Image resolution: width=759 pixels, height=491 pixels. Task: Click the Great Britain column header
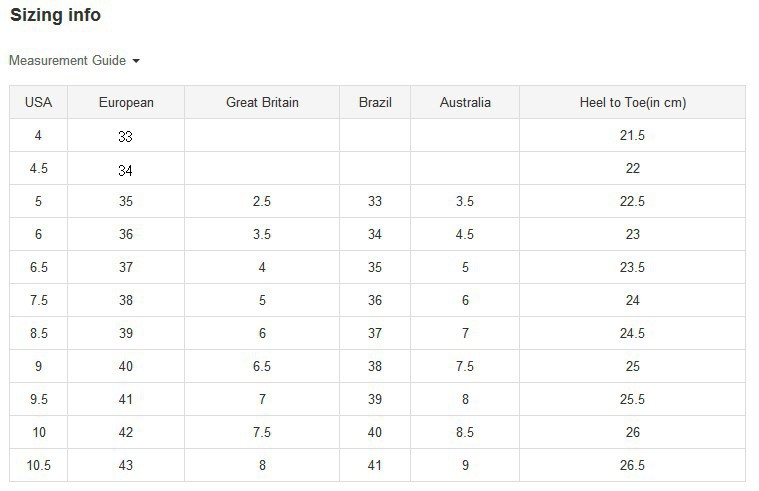262,102
